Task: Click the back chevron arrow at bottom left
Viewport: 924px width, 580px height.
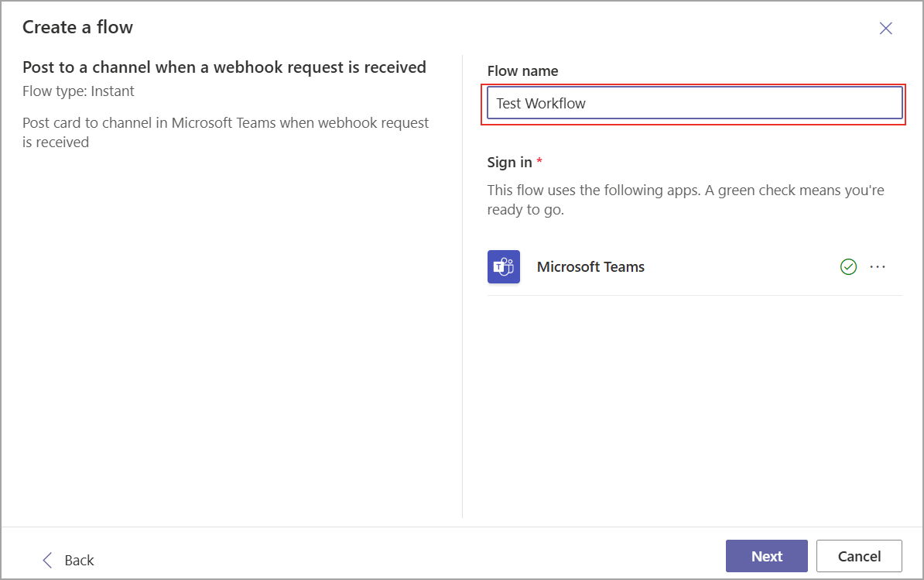Action: [48, 559]
